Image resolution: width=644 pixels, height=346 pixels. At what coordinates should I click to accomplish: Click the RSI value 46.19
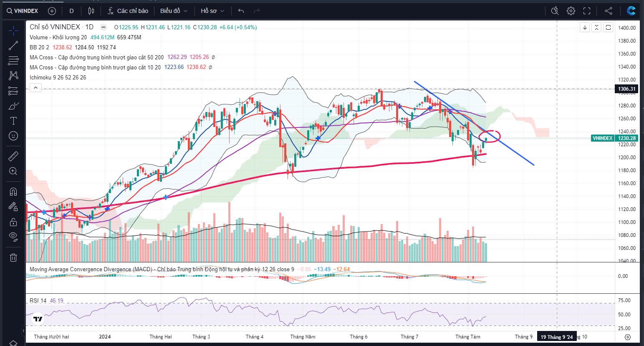(x=56, y=300)
